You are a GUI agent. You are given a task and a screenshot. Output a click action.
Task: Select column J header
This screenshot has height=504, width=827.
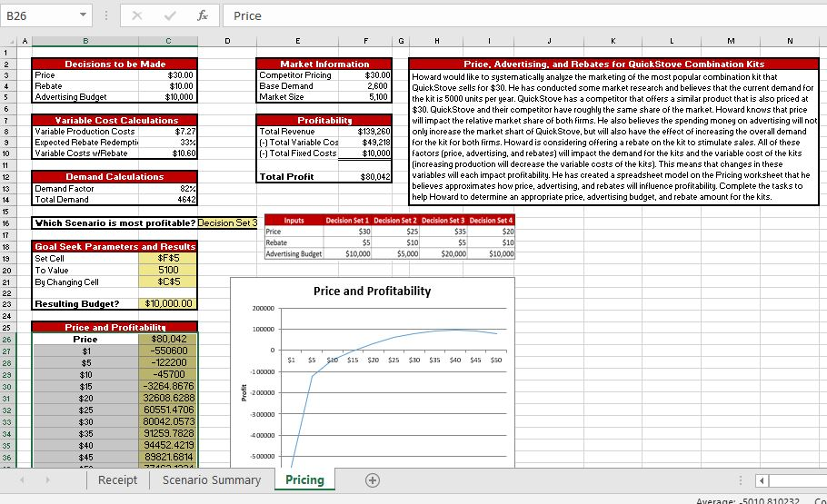[x=549, y=41]
